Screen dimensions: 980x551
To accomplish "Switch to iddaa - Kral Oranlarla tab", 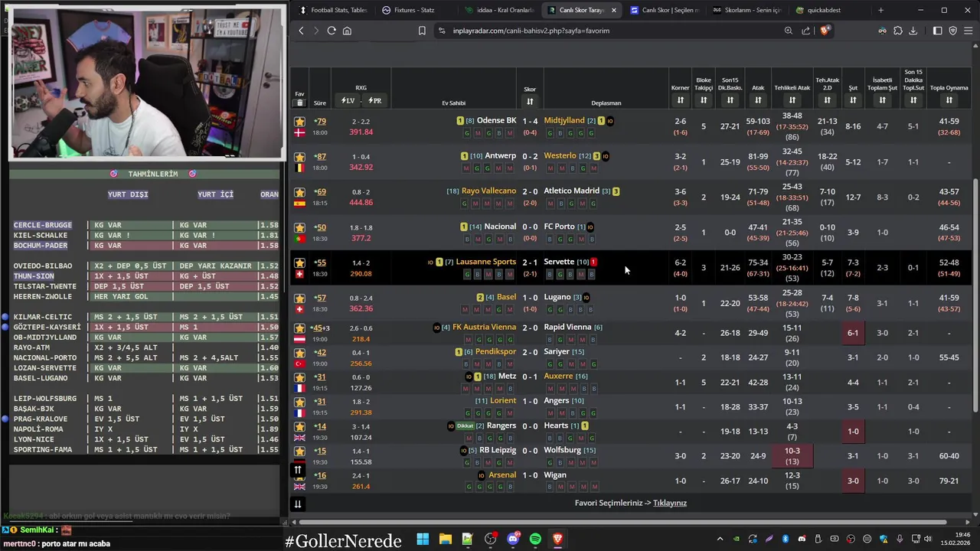I will [x=499, y=10].
